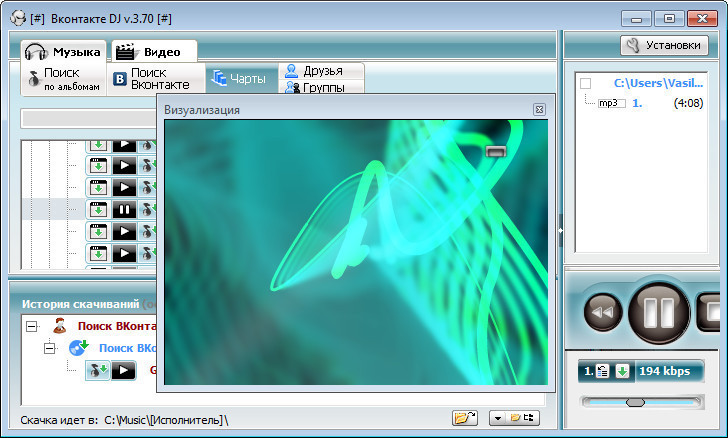
Task: Click the search input field
Action: [89, 118]
